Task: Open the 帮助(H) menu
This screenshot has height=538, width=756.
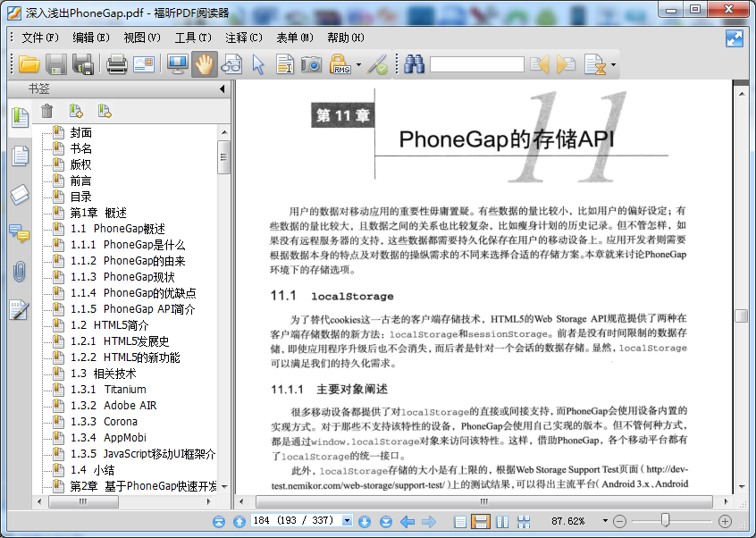Action: 346,38
